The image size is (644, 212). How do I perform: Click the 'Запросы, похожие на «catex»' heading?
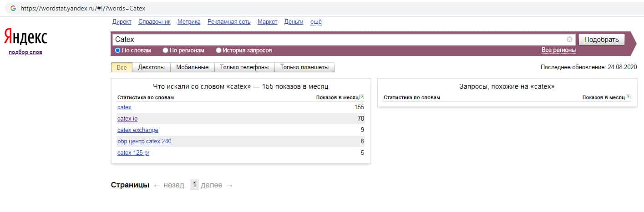click(x=507, y=86)
